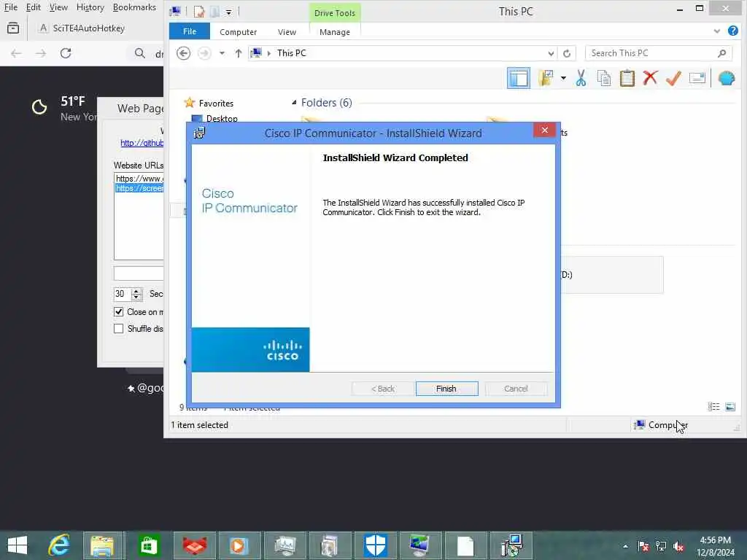The image size is (747, 560).
Task: Click This PC in the address breadcrumb
Action: coord(292,52)
